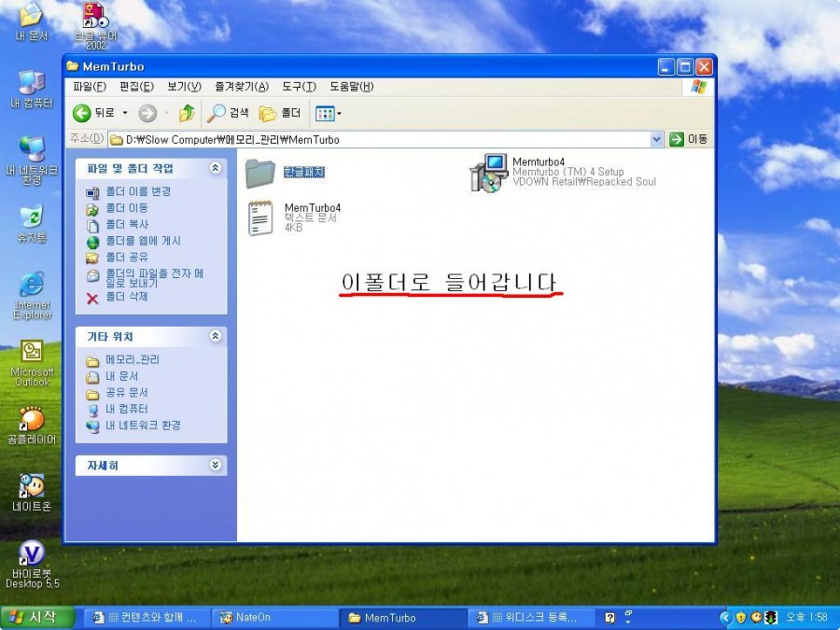Open the 즐겨찾기(A) menu
This screenshot has width=840, height=630.
coord(242,87)
